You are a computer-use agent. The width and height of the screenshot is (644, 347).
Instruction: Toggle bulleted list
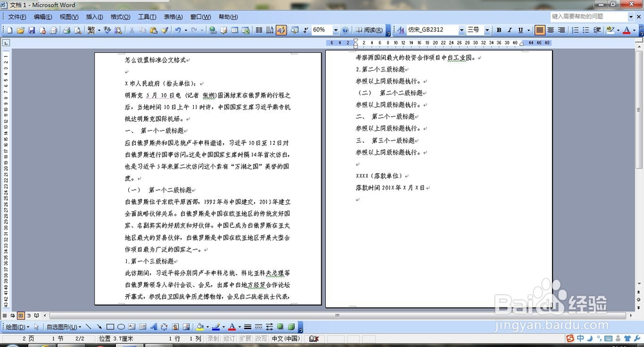tap(586, 30)
